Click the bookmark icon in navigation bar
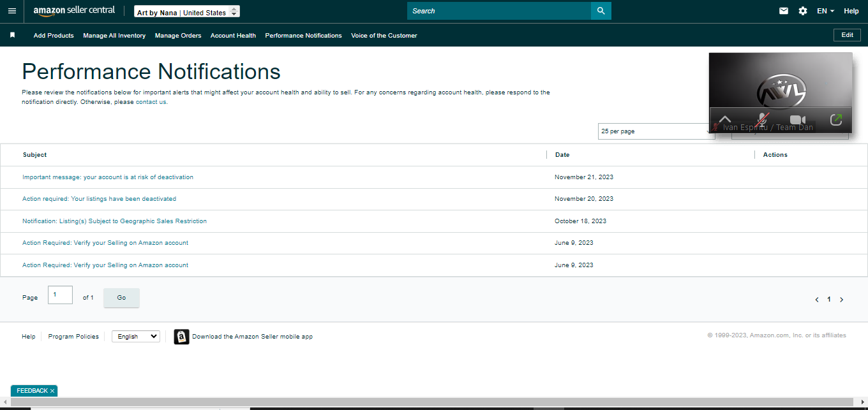Viewport: 868px width, 410px height. pos(12,35)
